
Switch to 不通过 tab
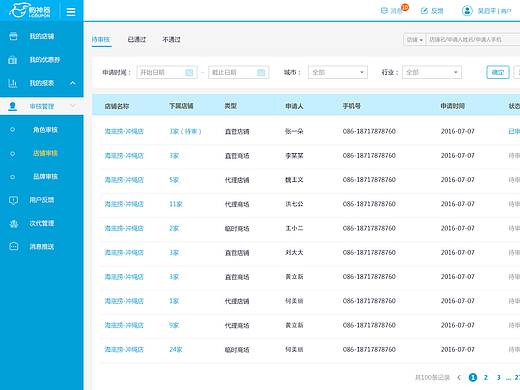click(x=171, y=40)
